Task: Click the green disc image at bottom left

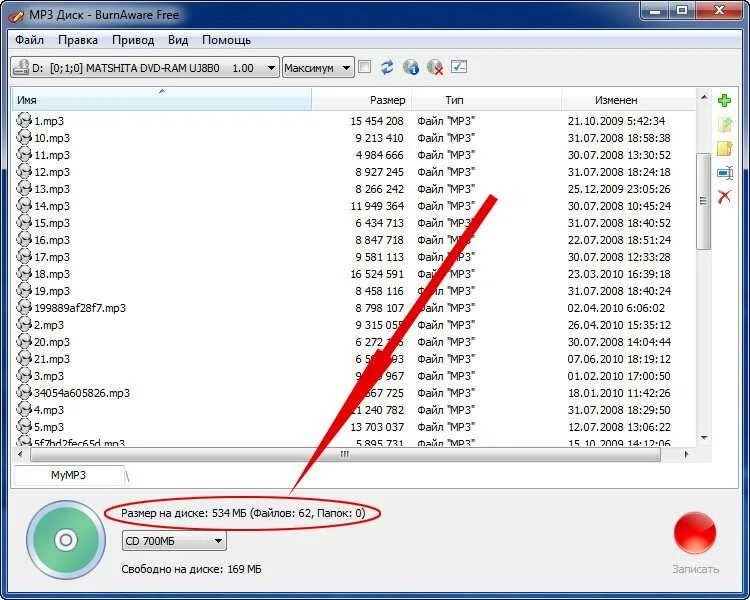Action: (x=66, y=540)
